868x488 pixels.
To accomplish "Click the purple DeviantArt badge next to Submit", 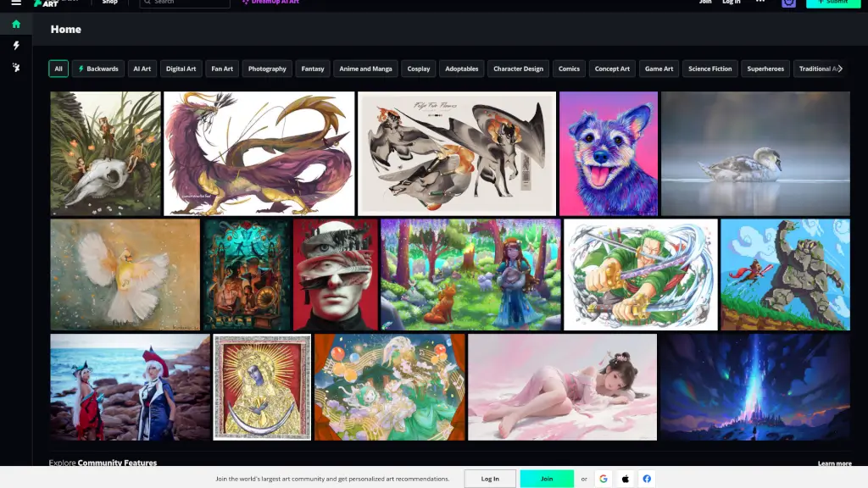I will [x=788, y=3].
